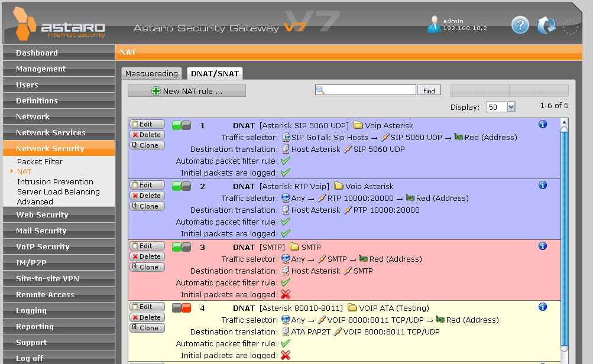593x364 pixels.
Task: Open Definitions menu
Action: click(59, 100)
